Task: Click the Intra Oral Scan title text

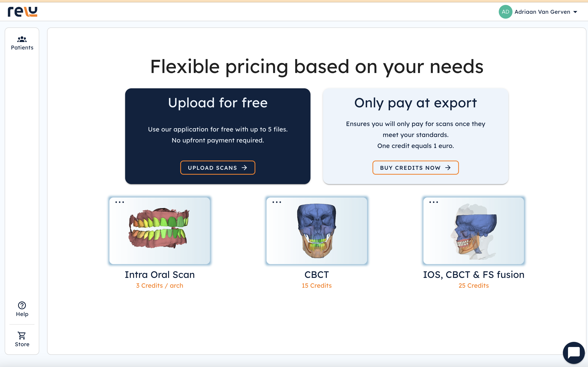Action: click(160, 275)
